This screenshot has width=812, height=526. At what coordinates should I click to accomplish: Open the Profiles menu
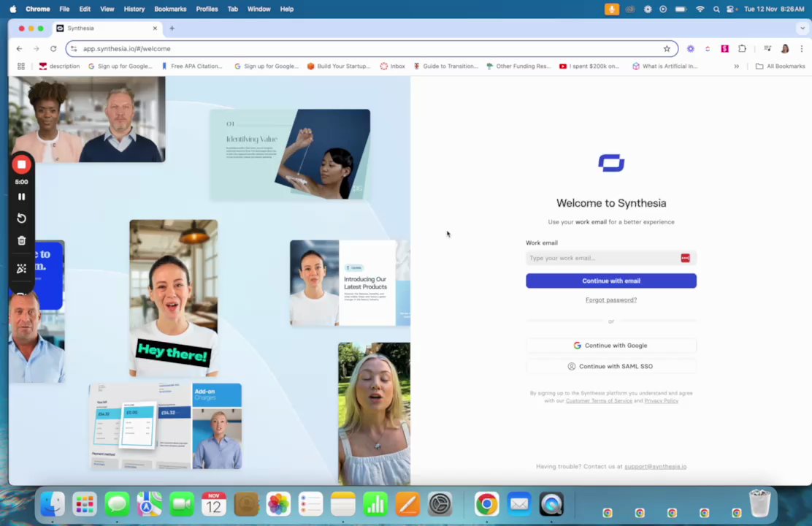[207, 9]
